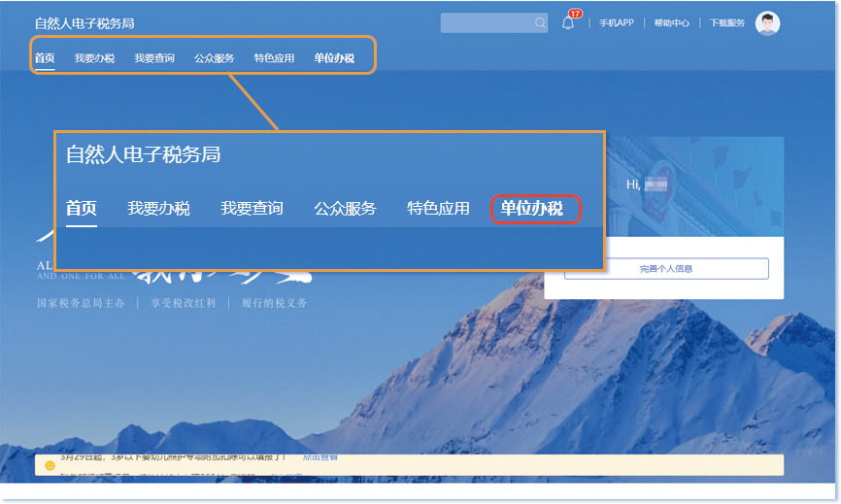
Task: Focus the header search input field
Action: [494, 22]
